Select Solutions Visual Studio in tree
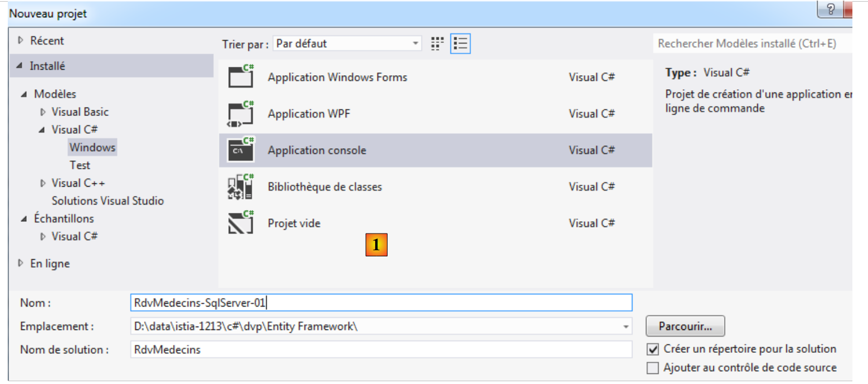The image size is (868, 384). pos(107,201)
